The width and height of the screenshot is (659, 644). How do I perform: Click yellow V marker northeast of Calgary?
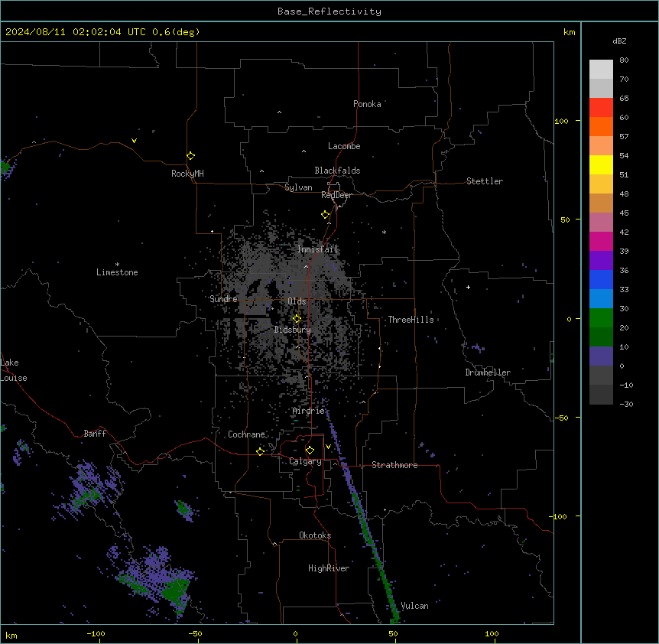pos(328,447)
